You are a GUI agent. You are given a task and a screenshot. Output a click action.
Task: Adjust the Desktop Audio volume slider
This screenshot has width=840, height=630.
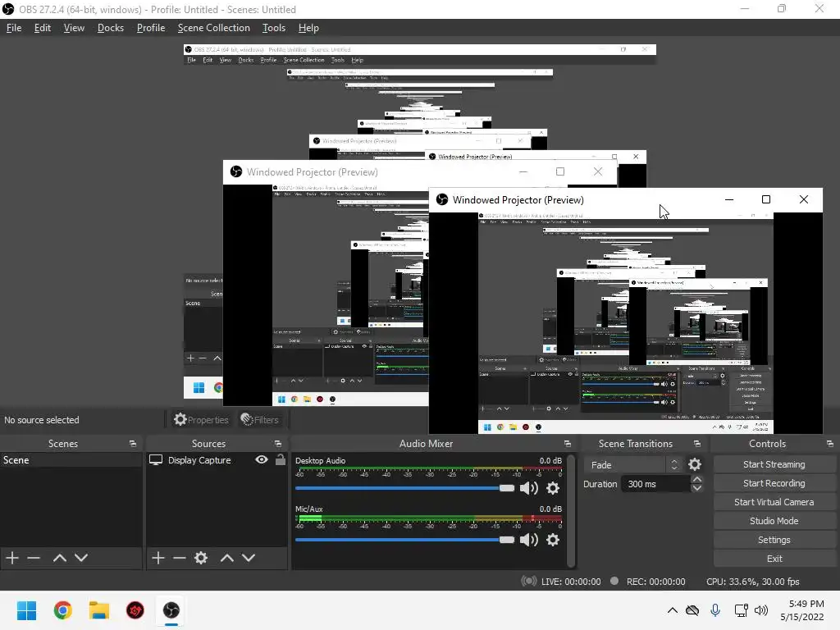click(405, 488)
